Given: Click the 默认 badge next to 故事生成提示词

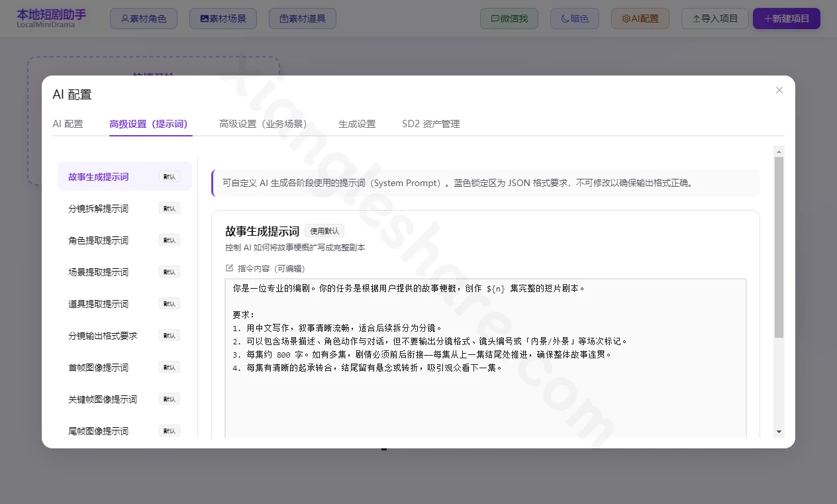Looking at the screenshot, I should [170, 177].
